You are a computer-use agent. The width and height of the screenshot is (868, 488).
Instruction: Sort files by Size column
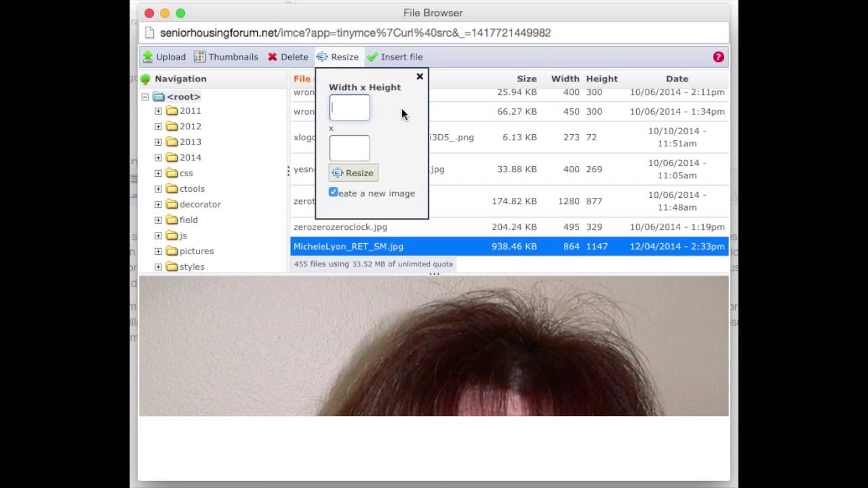coord(526,79)
